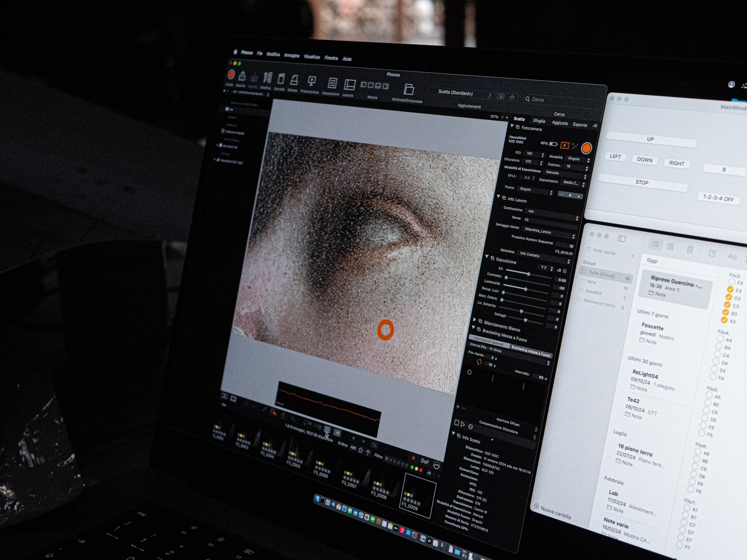Open the Impostazioni settings icon

[332, 83]
